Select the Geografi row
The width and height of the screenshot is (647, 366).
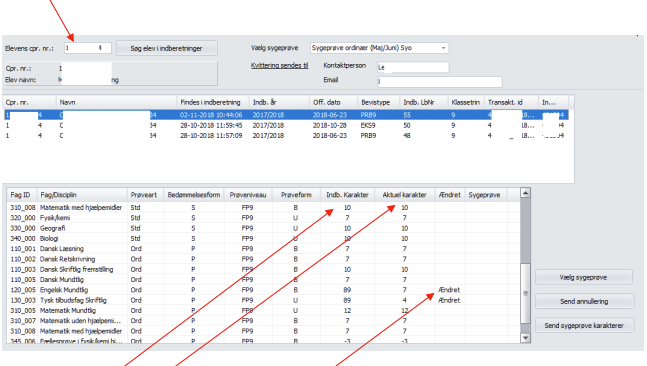263,228
